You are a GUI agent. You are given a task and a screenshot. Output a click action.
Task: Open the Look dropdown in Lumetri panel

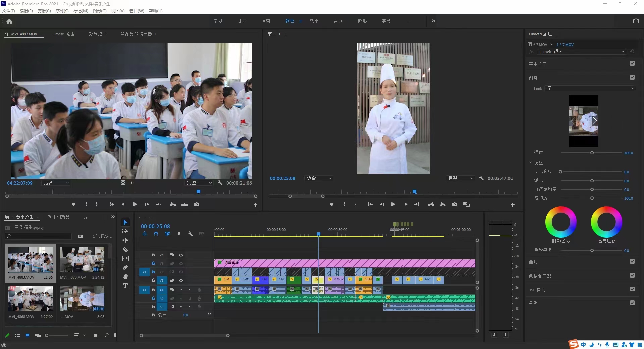(590, 88)
